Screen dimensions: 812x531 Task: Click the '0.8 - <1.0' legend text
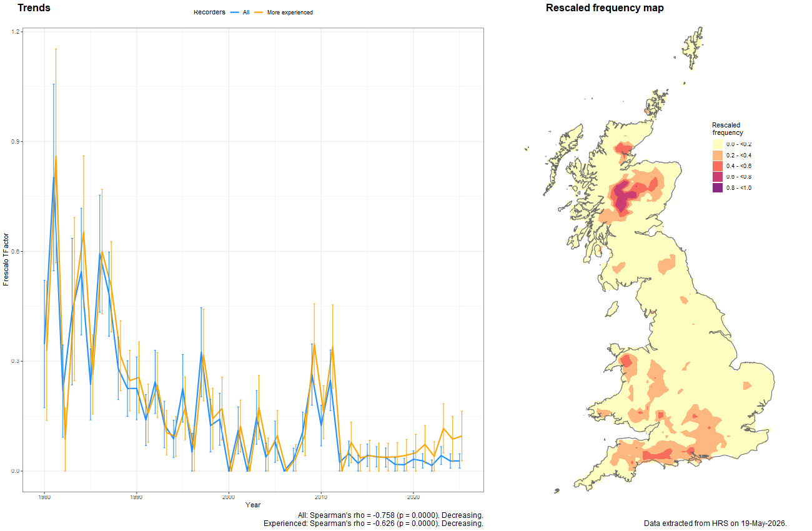pyautogui.click(x=738, y=188)
